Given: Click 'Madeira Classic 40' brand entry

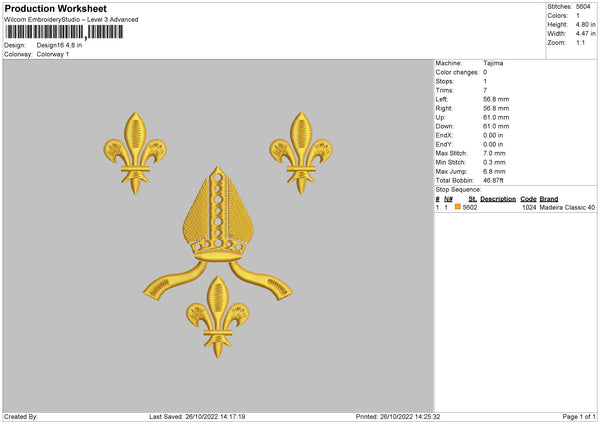Looking at the screenshot, I should coord(567,207).
